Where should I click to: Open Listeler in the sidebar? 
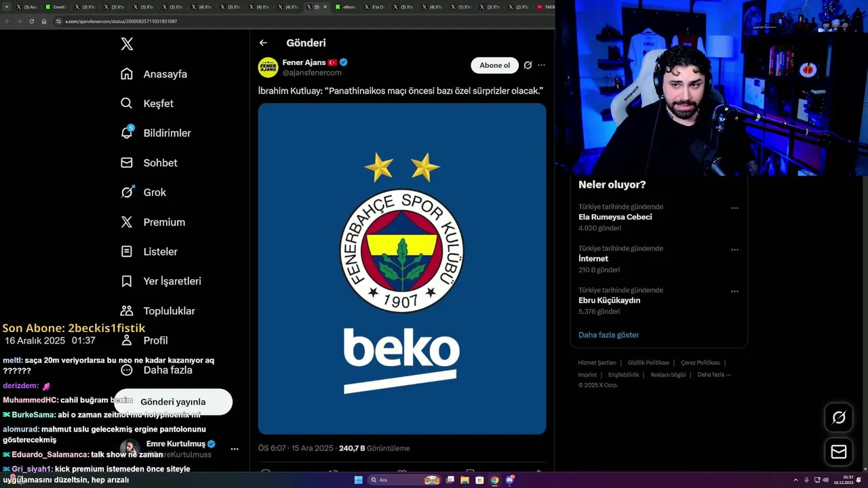[x=149, y=251]
